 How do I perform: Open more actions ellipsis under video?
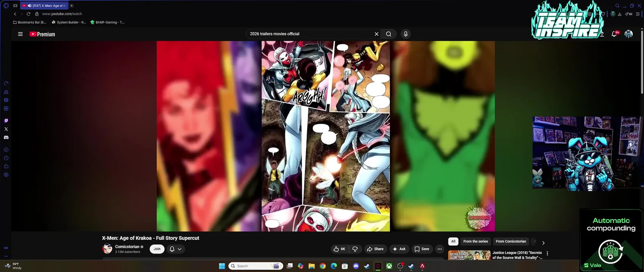coord(439,249)
